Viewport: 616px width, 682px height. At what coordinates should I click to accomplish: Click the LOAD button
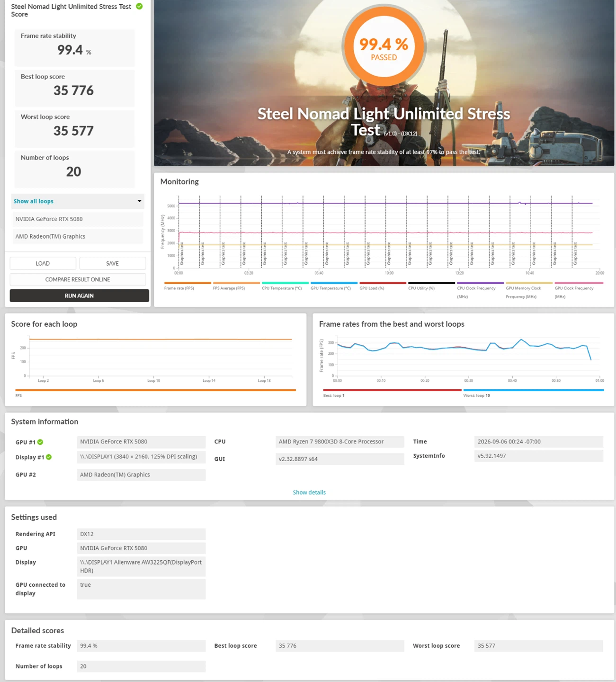click(43, 263)
